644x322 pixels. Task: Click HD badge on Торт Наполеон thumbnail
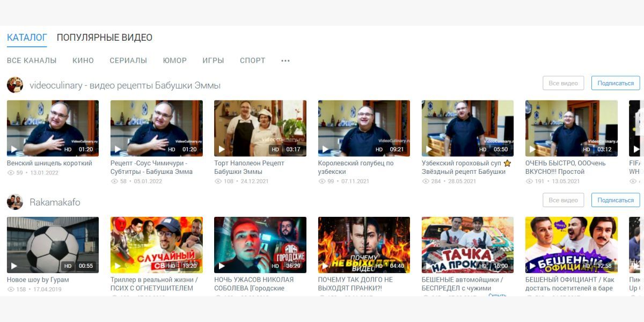tap(275, 149)
